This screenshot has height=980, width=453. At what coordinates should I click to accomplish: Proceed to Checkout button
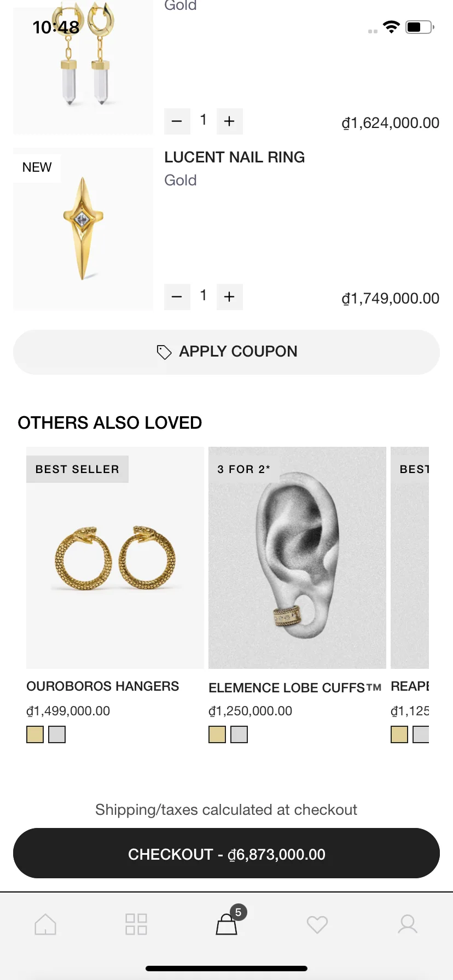(x=226, y=854)
